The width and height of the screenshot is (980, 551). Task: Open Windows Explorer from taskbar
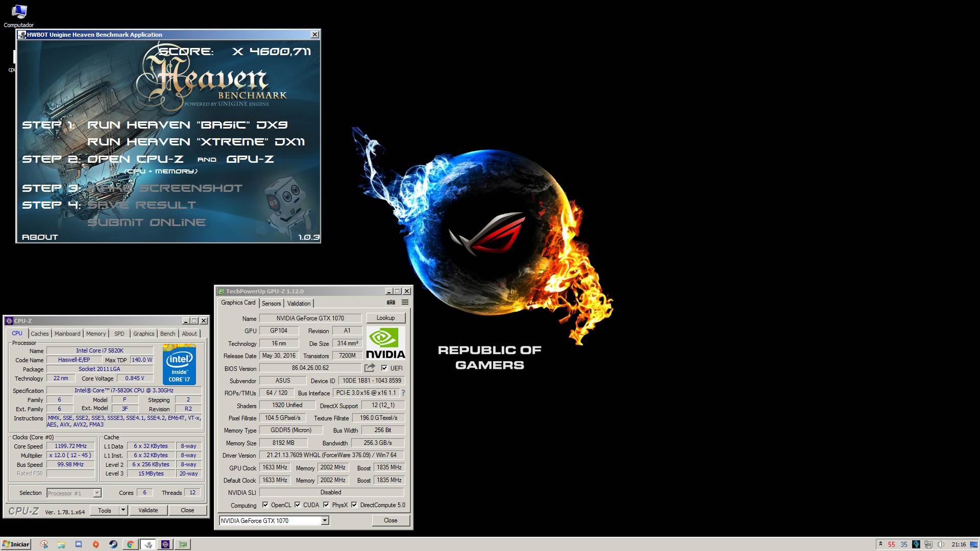[61, 544]
